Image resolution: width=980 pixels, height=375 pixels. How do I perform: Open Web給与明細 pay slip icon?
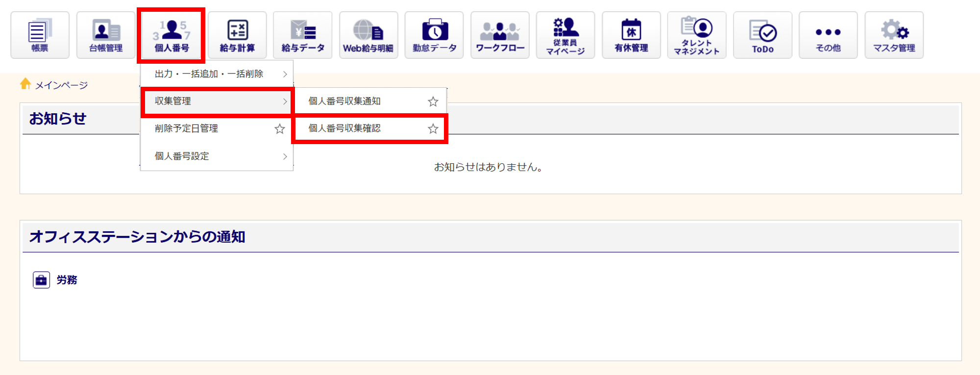pos(368,35)
